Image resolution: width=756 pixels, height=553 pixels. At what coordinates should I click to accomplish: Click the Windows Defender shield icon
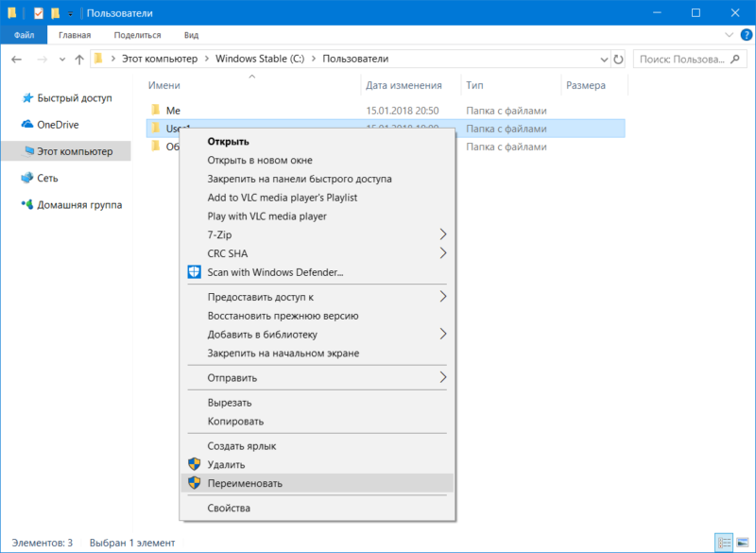(194, 272)
